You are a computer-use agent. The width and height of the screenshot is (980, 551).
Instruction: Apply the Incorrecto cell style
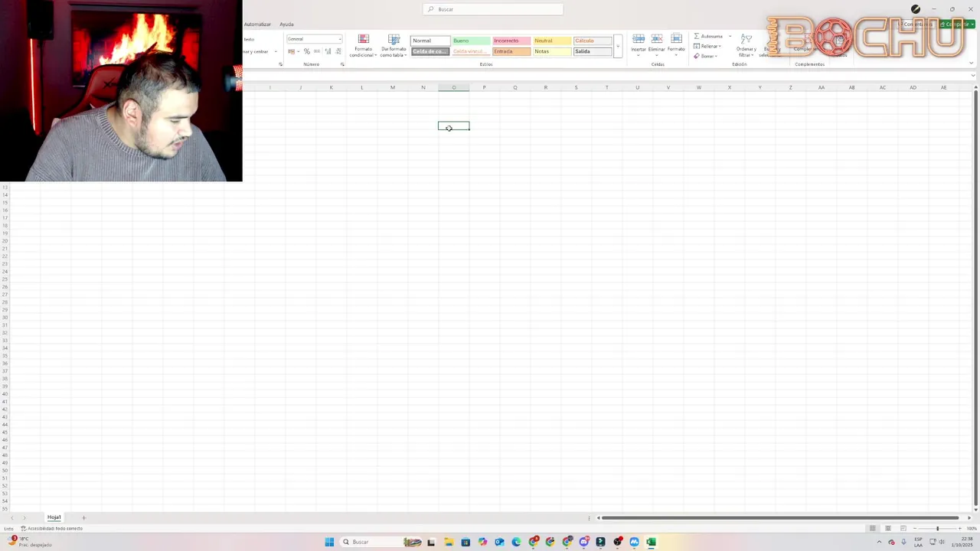pyautogui.click(x=511, y=41)
